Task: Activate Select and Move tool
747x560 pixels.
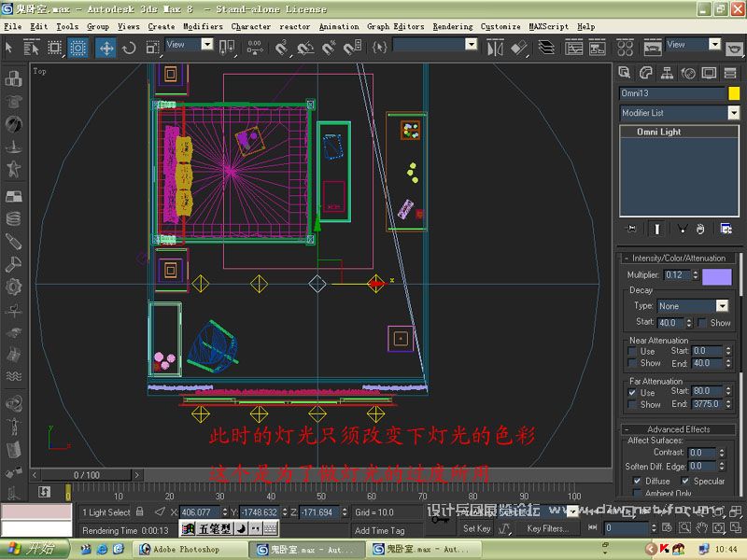Action: [x=106, y=48]
